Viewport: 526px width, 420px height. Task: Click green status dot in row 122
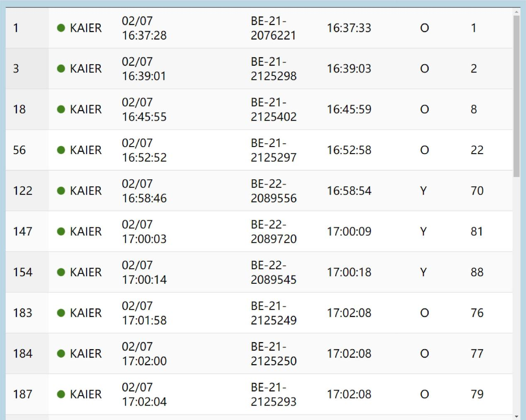[x=61, y=191]
